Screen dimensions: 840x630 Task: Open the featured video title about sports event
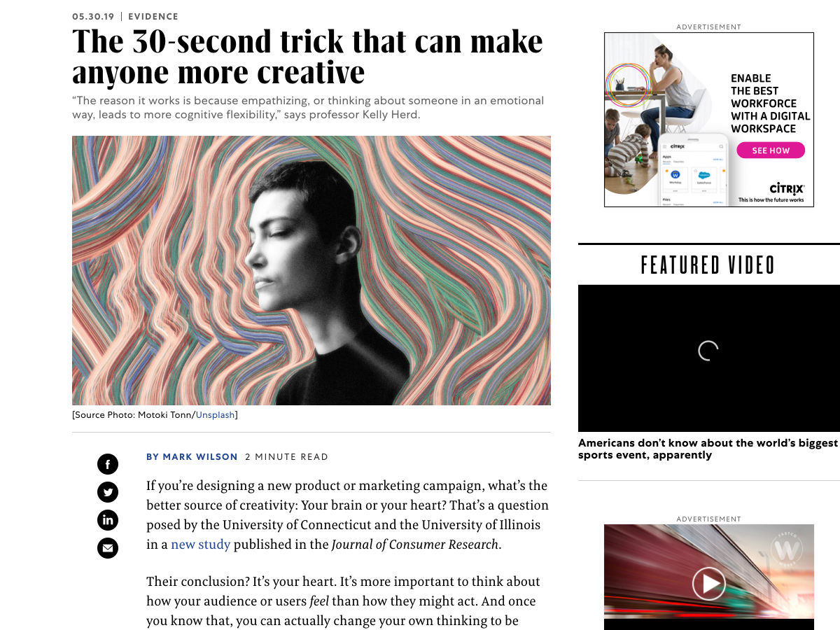point(708,449)
